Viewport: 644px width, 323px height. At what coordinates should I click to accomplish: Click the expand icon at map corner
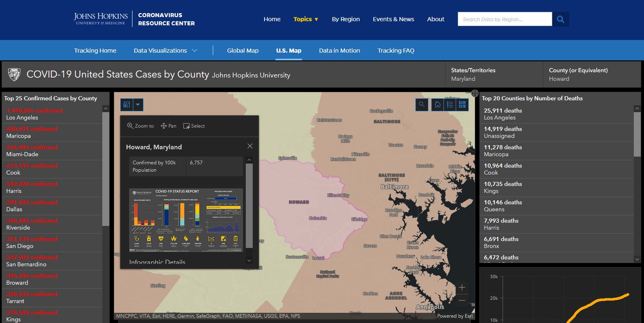[x=475, y=93]
